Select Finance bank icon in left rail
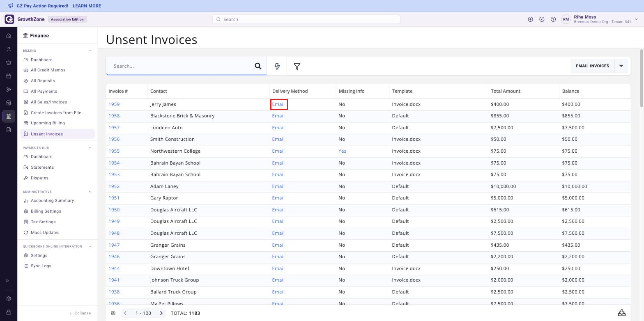Image resolution: width=644 pixels, height=321 pixels. 9,117
